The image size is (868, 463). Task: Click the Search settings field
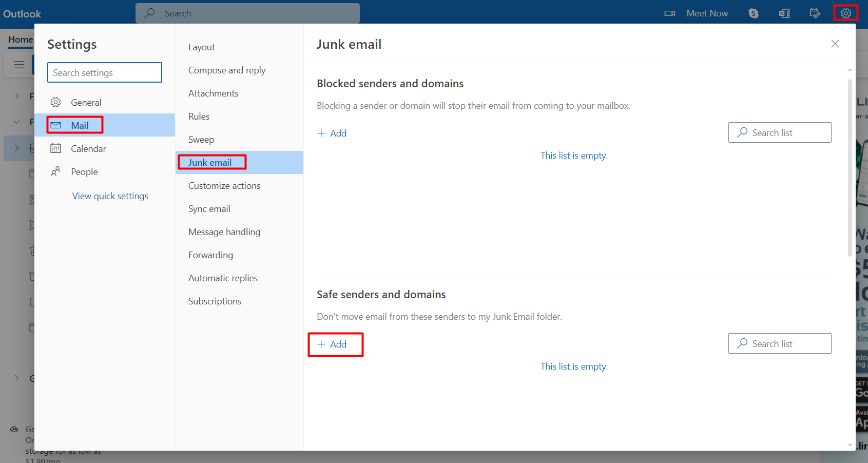[105, 72]
